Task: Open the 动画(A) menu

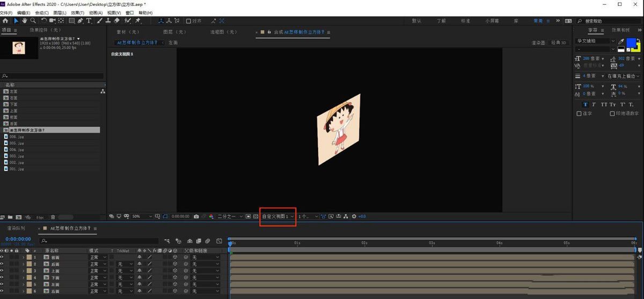Action: tap(96, 12)
